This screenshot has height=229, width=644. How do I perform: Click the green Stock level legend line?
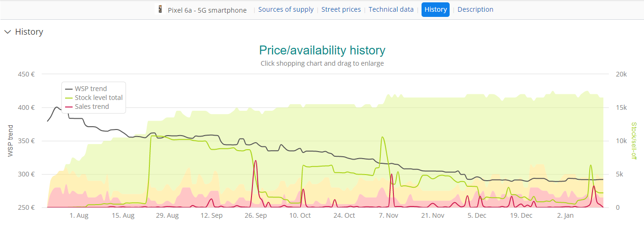69,98
